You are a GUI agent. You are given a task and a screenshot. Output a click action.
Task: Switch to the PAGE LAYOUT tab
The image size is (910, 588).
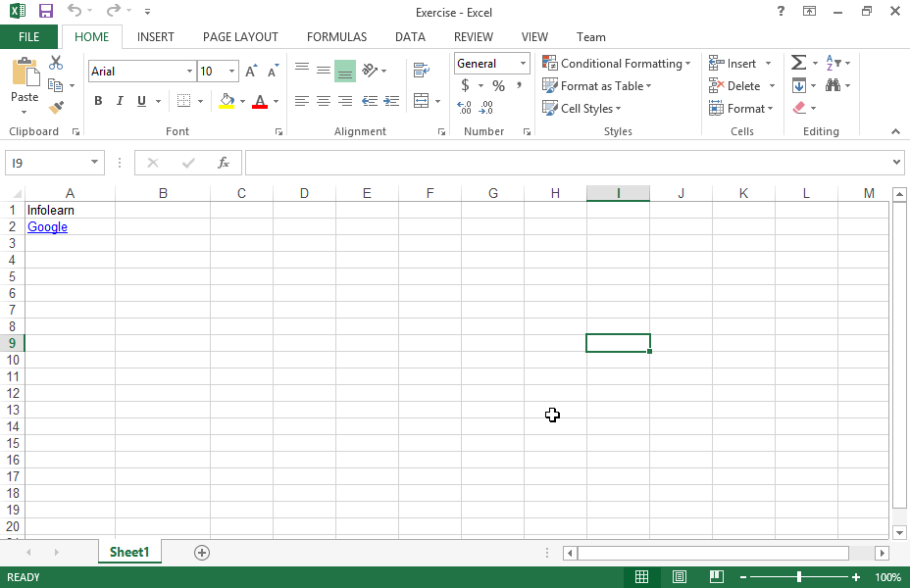click(x=240, y=37)
